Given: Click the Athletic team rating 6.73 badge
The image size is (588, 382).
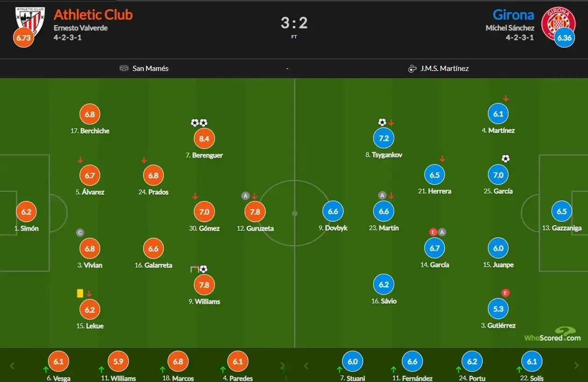Looking at the screenshot, I should [x=23, y=38].
